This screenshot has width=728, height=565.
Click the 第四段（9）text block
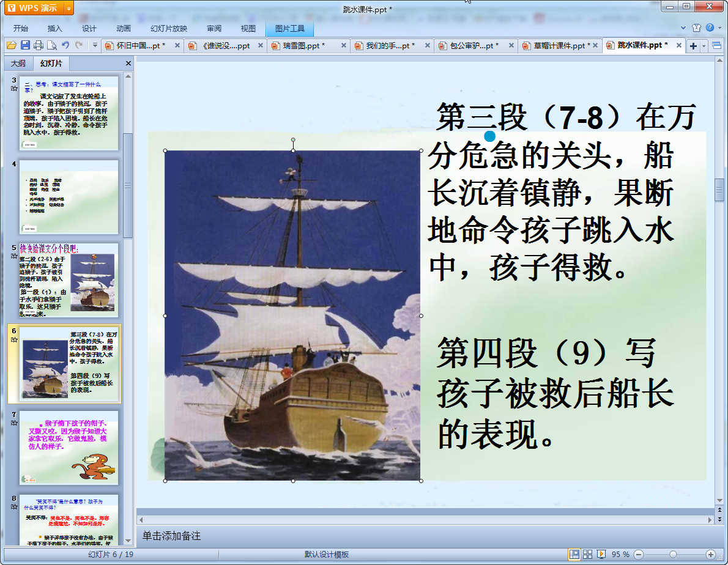pos(555,393)
